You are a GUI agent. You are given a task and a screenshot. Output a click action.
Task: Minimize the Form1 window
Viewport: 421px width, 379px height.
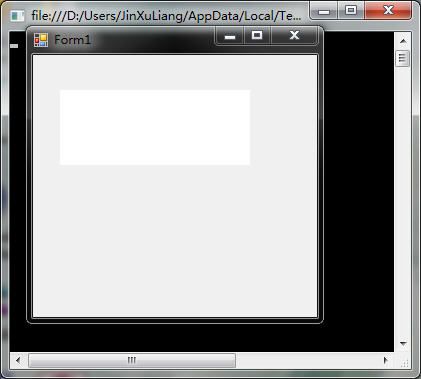(230, 36)
